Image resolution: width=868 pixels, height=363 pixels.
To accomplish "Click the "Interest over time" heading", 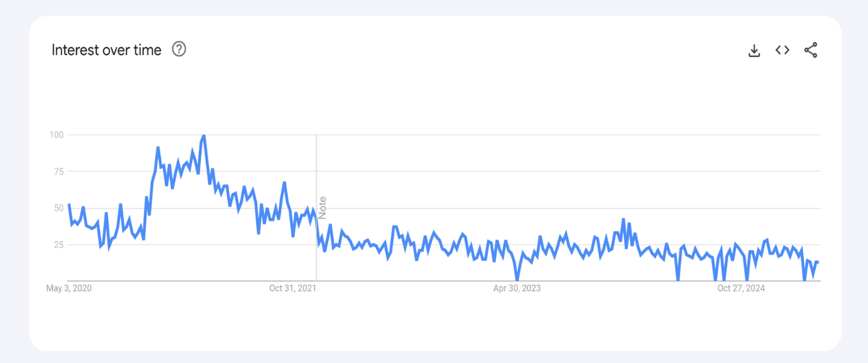I will 107,50.
